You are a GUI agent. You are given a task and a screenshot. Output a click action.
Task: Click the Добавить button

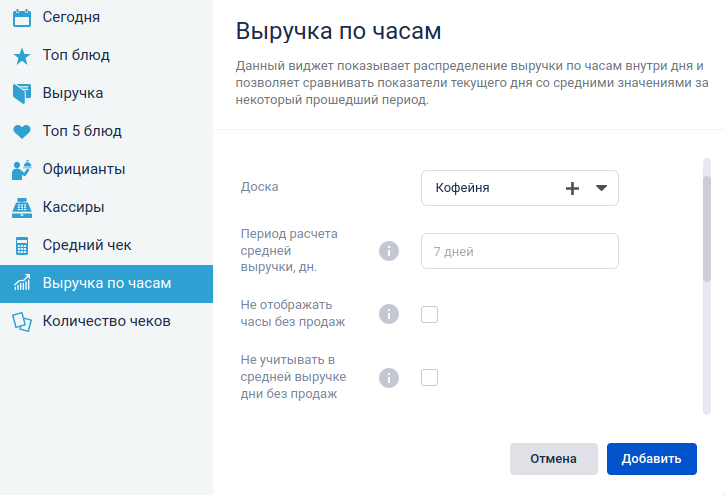[x=652, y=459]
